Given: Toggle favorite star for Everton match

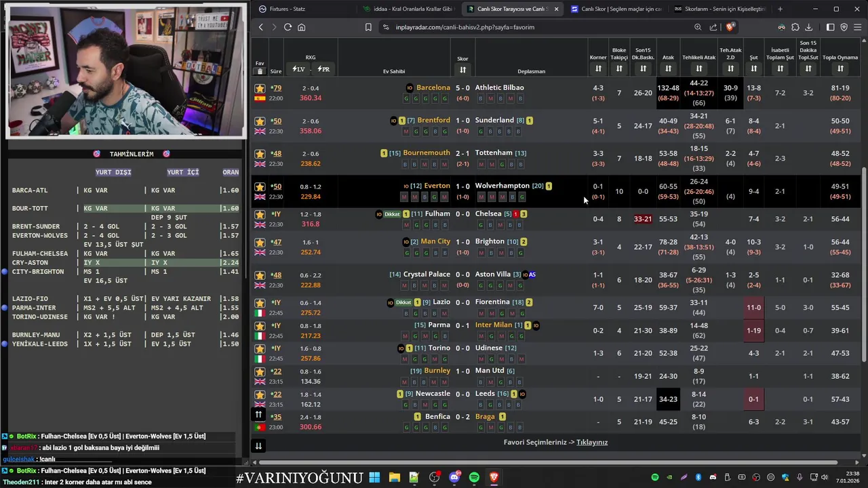Looking at the screenshot, I should pos(260,186).
